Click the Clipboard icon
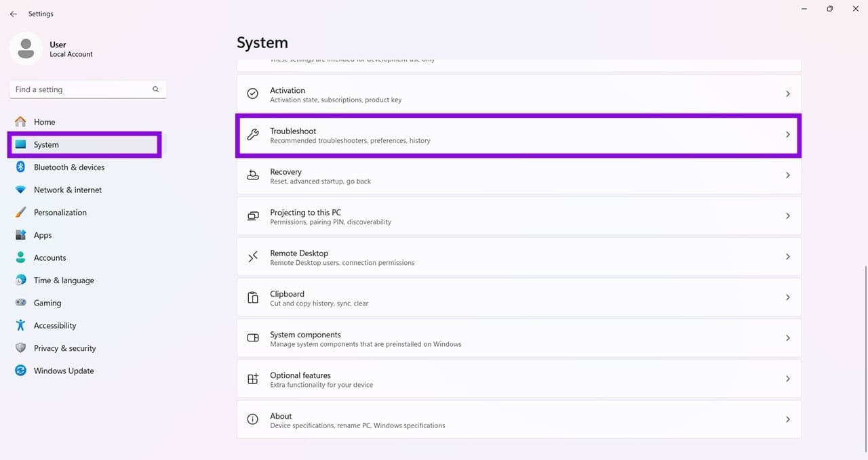 pos(253,297)
